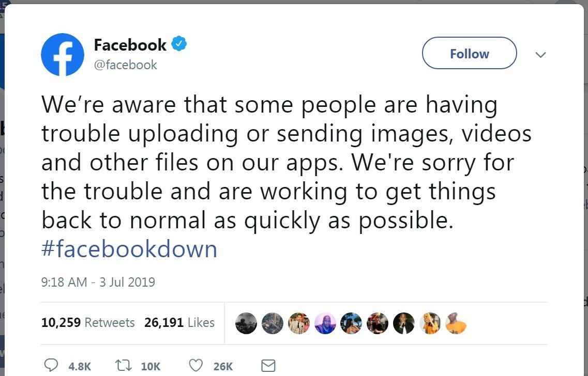Click the Facebook display name
The height and width of the screenshot is (376, 588).
click(x=130, y=45)
